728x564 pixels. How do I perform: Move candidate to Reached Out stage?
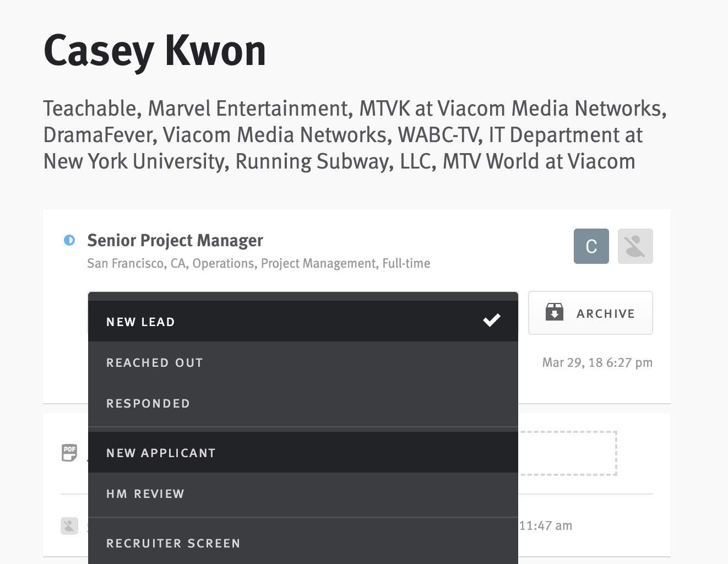pyautogui.click(x=303, y=362)
